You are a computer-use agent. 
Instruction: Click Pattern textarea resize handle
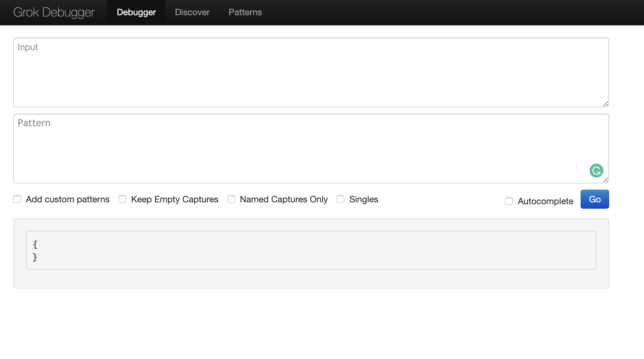coord(605,180)
